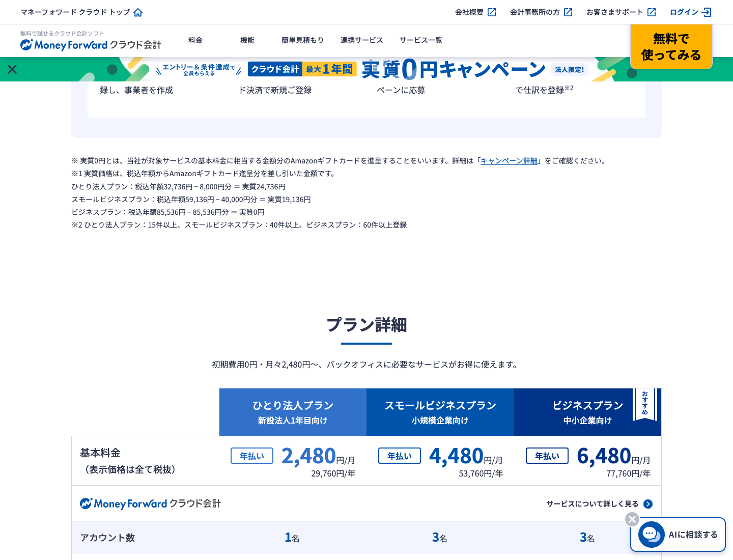Click the 無料で使ってみる button
The width and height of the screenshot is (733, 560).
pos(671,46)
